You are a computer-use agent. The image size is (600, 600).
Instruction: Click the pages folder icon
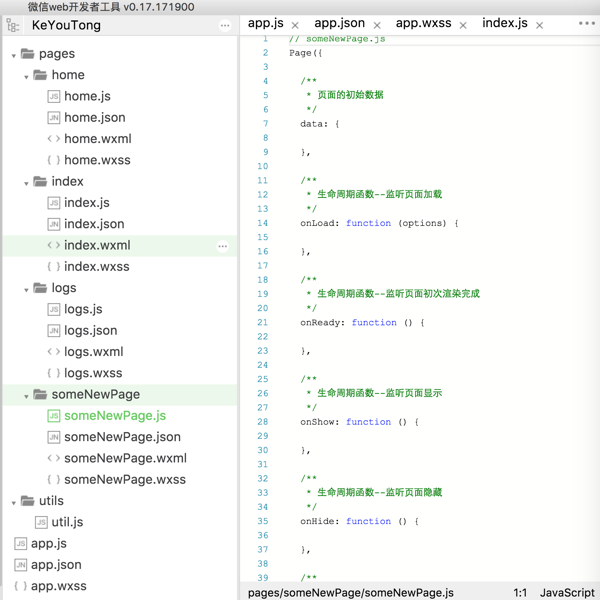[27, 54]
